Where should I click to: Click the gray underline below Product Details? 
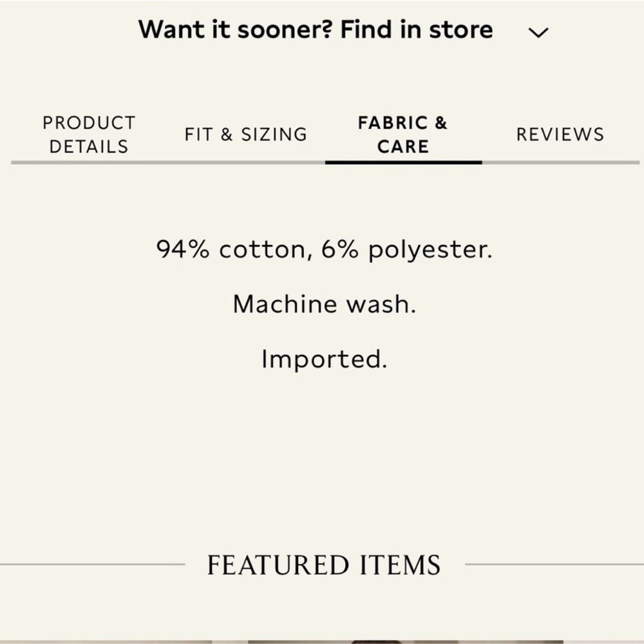[89, 162]
